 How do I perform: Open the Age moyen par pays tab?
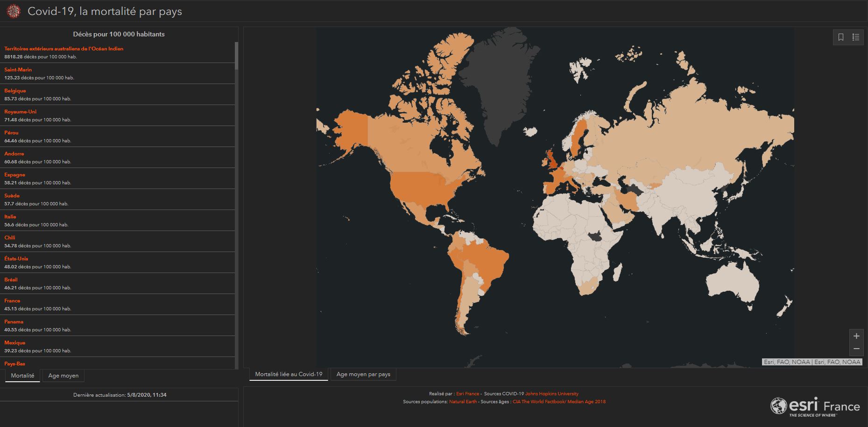click(363, 374)
